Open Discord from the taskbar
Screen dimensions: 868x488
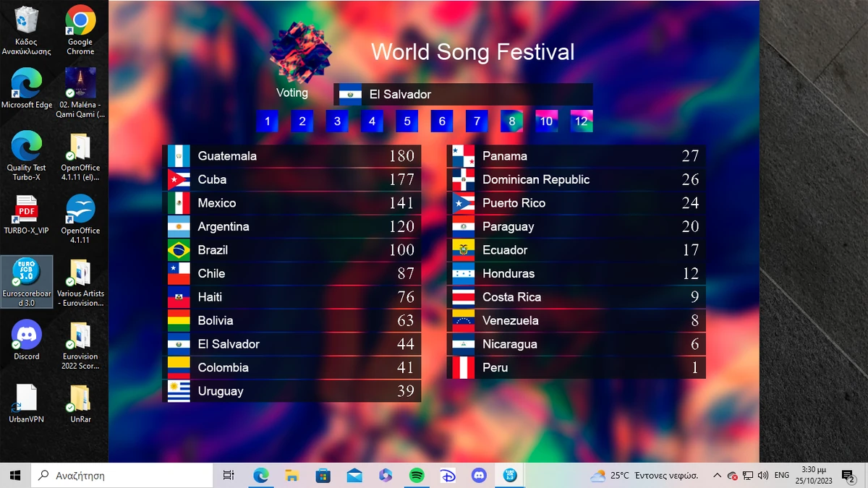tap(479, 475)
